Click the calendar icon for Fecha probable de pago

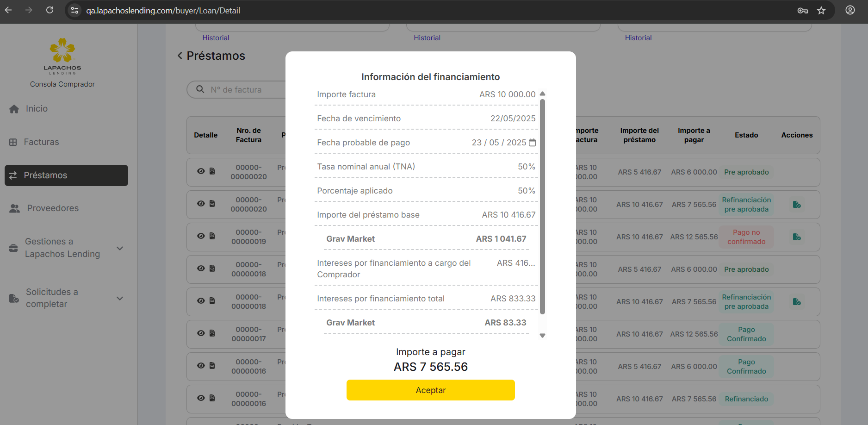pyautogui.click(x=532, y=143)
